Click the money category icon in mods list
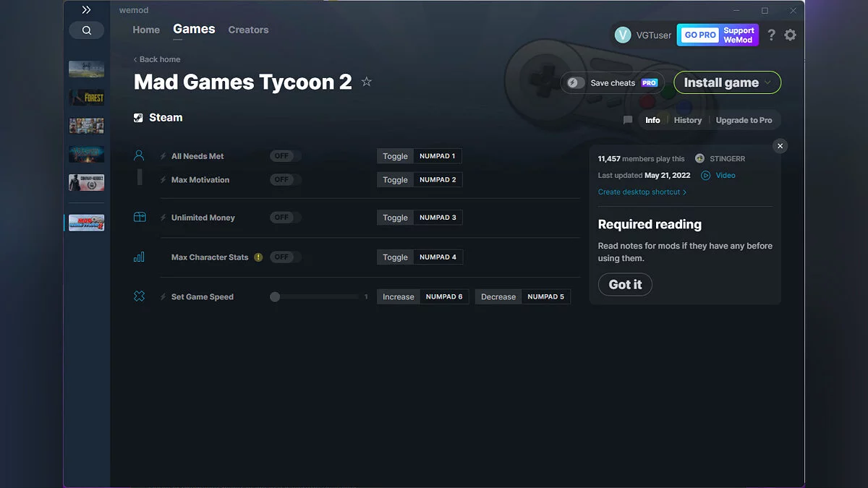Screen dimensions: 868x488 (139, 217)
